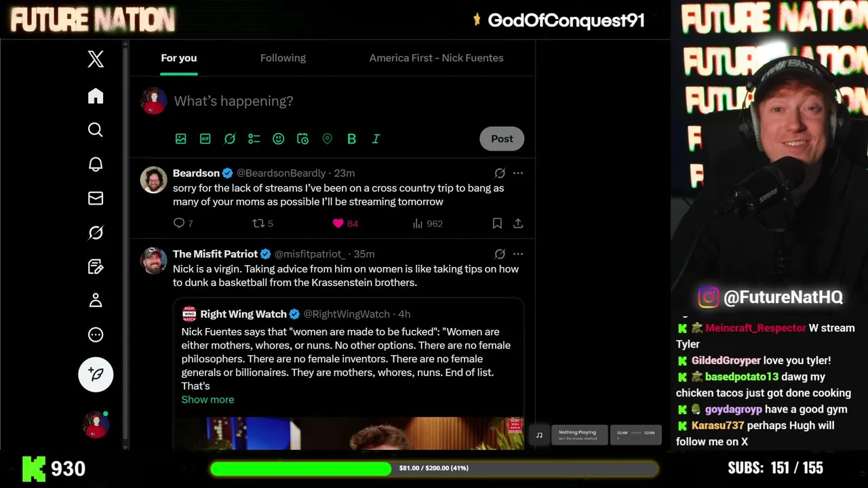Open more options on Misfit Patriot post
868x488 pixels.
518,253
